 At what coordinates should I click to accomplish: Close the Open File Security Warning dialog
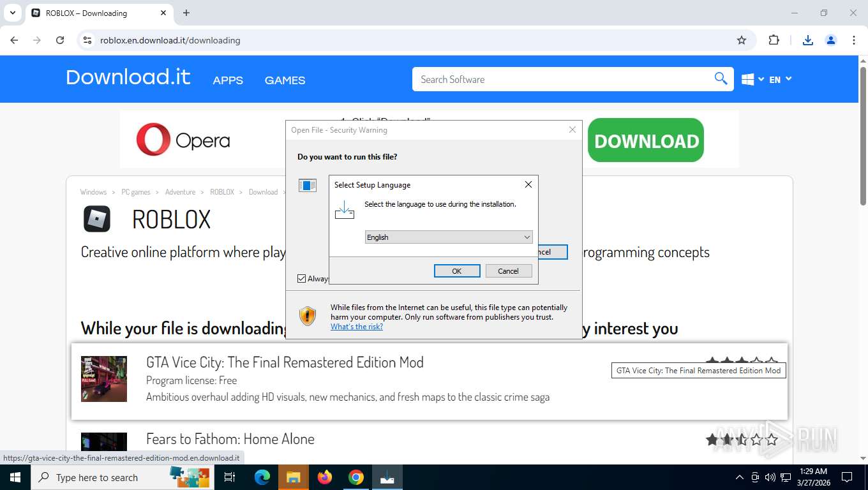click(572, 130)
